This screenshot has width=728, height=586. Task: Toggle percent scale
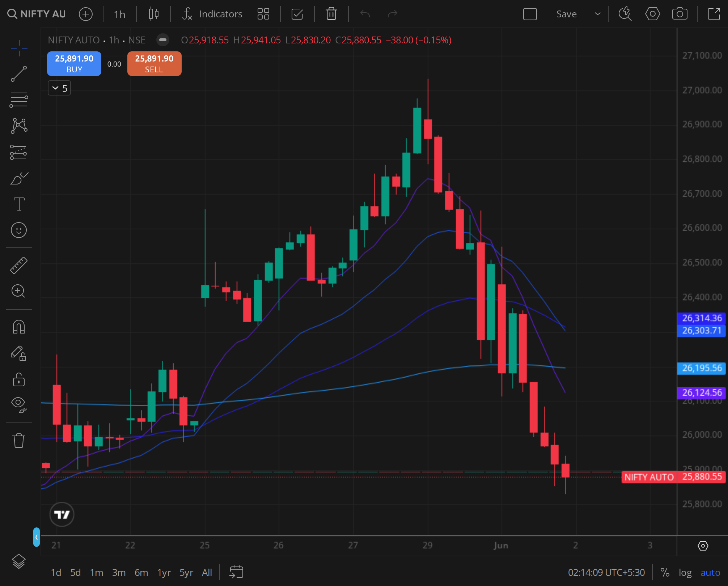[x=665, y=573]
